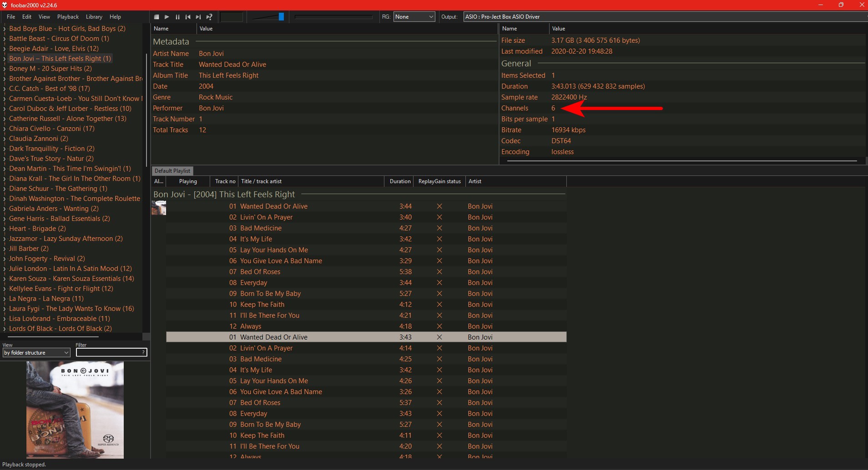Select track 02 Livin' On A Prayer 3:40
The width and height of the screenshot is (868, 470).
point(366,217)
